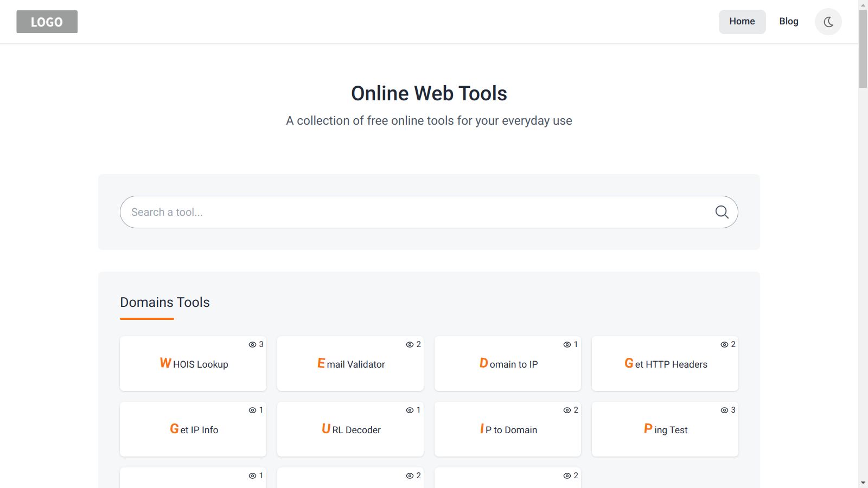Click the scrollbar up arrow
Screen dimensions: 868x488
click(x=863, y=4)
